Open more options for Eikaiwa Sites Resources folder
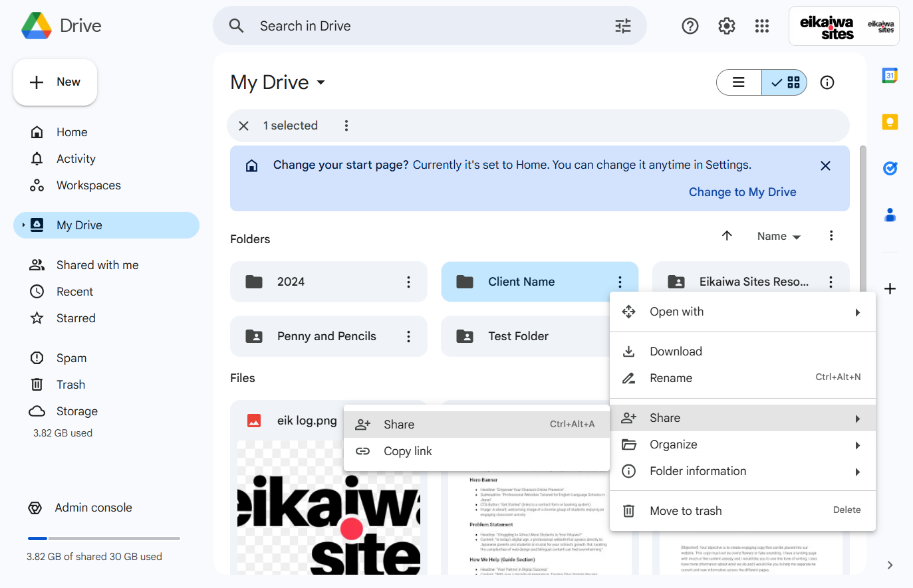This screenshot has width=913, height=588. click(x=831, y=282)
